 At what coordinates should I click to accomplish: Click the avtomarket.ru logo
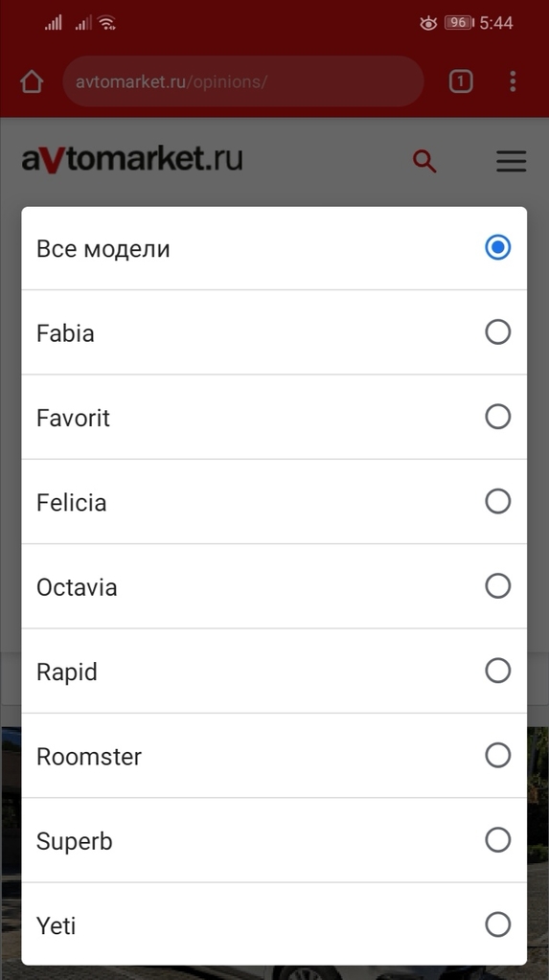(132, 159)
